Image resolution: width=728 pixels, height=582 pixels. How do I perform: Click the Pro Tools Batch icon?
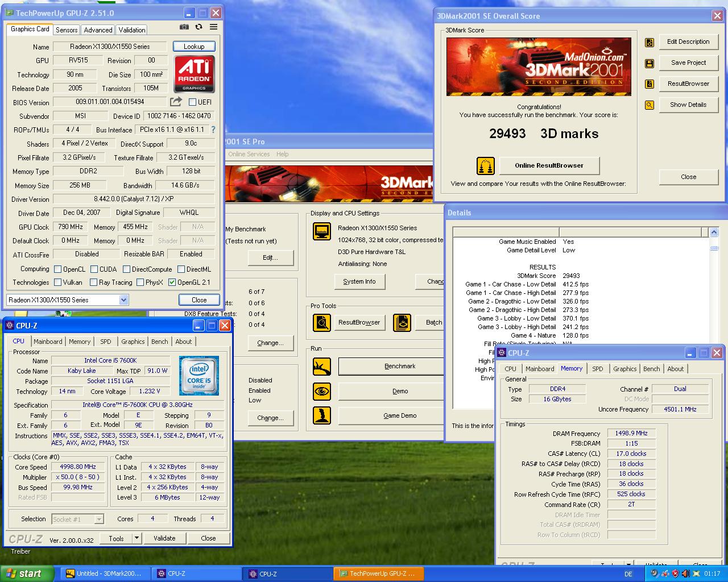tap(402, 323)
